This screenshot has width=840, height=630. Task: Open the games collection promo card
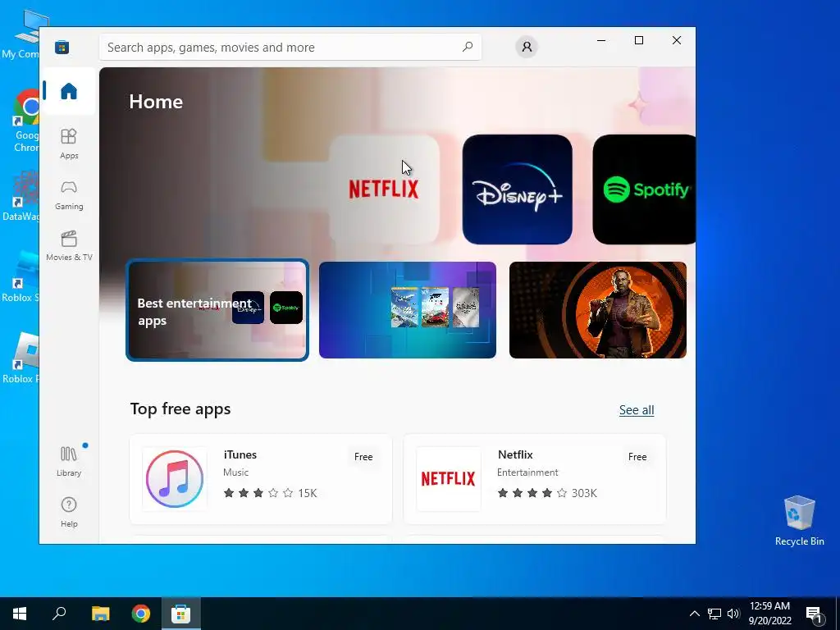tap(407, 310)
